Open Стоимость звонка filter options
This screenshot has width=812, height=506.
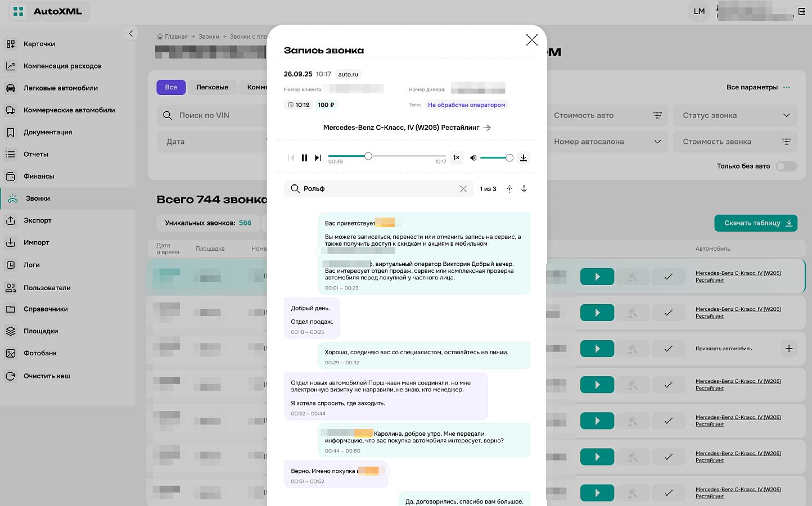(x=736, y=142)
